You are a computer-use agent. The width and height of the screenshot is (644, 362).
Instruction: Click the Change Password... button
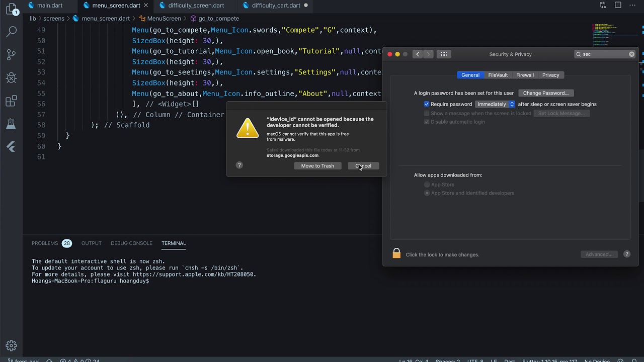(x=546, y=93)
